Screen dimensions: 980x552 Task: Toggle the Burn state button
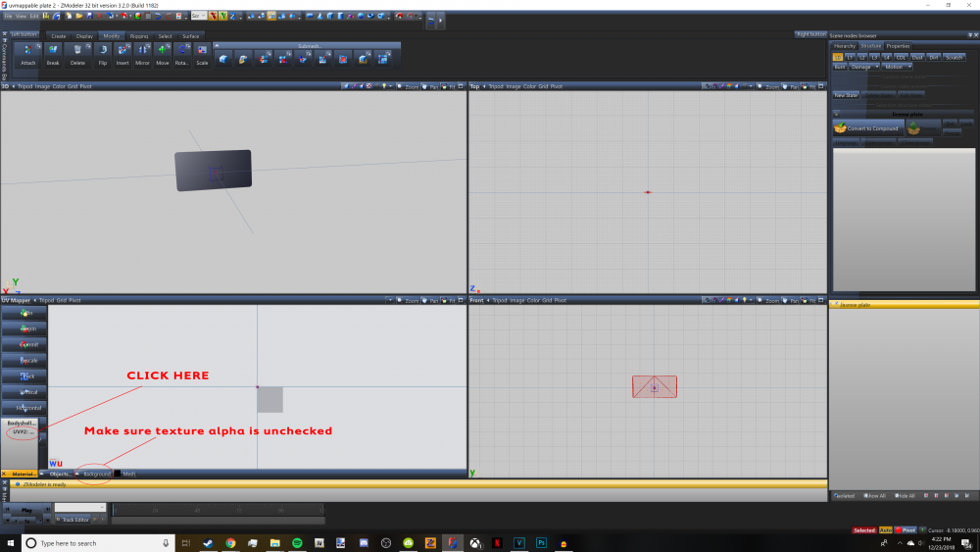840,67
